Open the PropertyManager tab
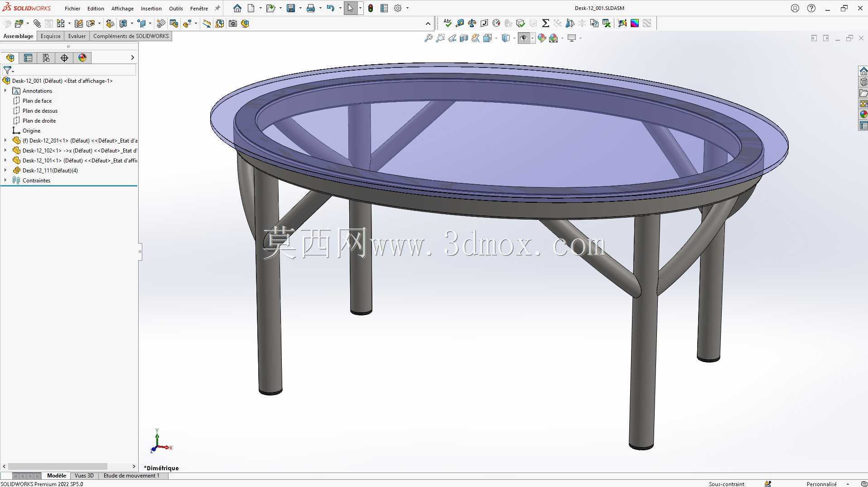 click(x=28, y=57)
